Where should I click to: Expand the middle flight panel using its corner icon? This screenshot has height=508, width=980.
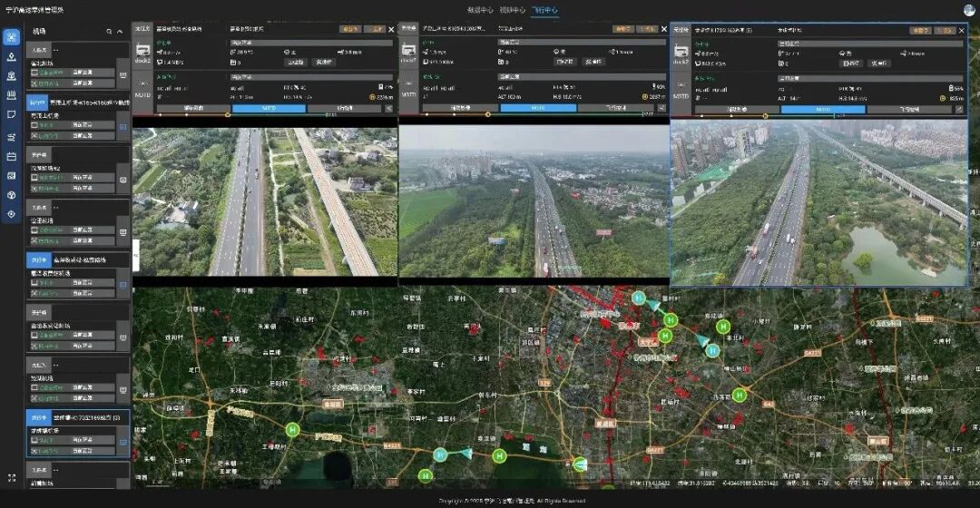(661, 108)
